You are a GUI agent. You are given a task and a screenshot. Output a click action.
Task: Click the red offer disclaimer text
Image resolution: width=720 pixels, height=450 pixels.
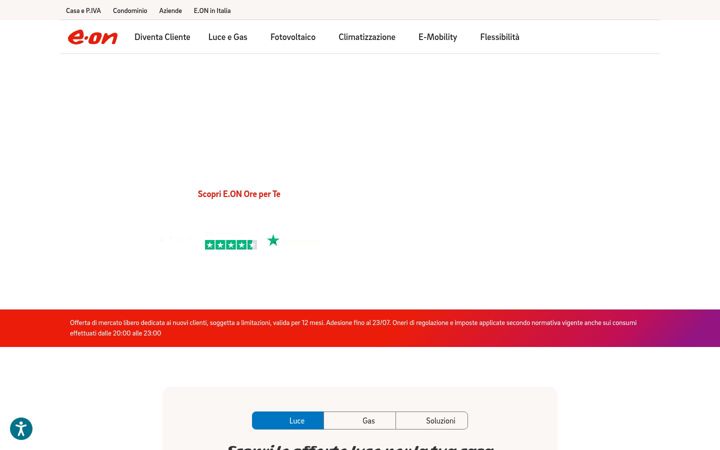tap(353, 328)
